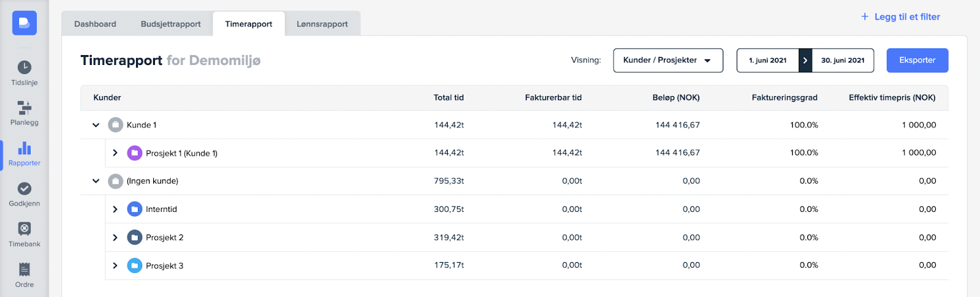Open the Kunder / Prosjekter view dropdown
Viewport: 980px width, 297px height.
click(668, 61)
